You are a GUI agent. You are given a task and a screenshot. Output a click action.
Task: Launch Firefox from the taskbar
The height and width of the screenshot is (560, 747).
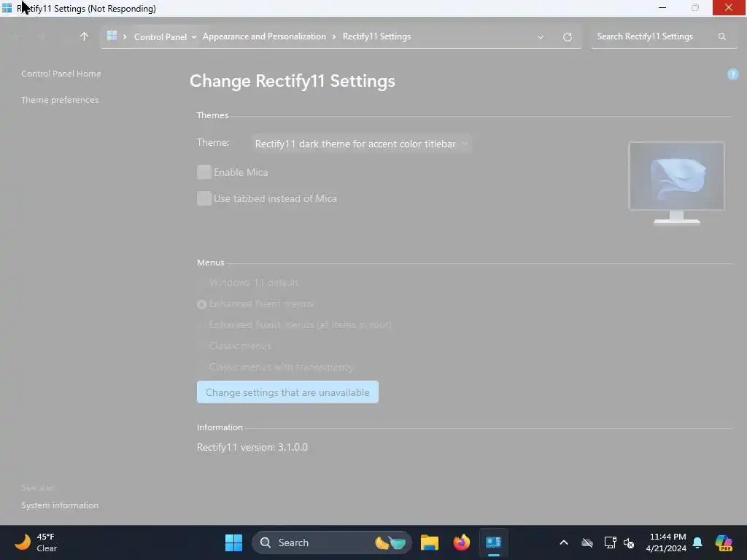(461, 542)
